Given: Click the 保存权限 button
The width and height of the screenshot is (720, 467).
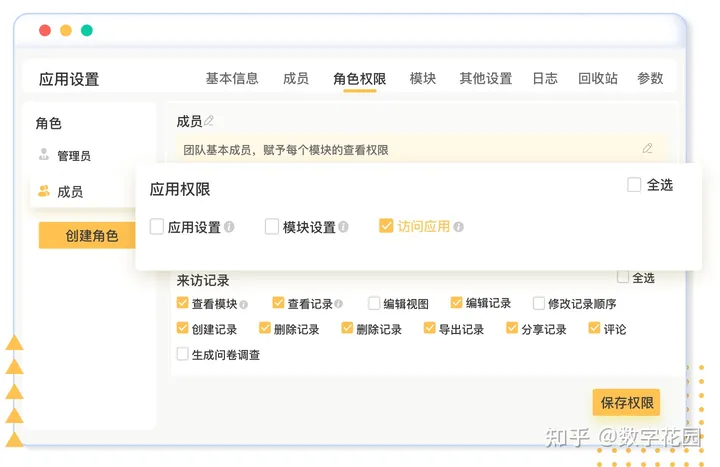Looking at the screenshot, I should click(x=626, y=403).
